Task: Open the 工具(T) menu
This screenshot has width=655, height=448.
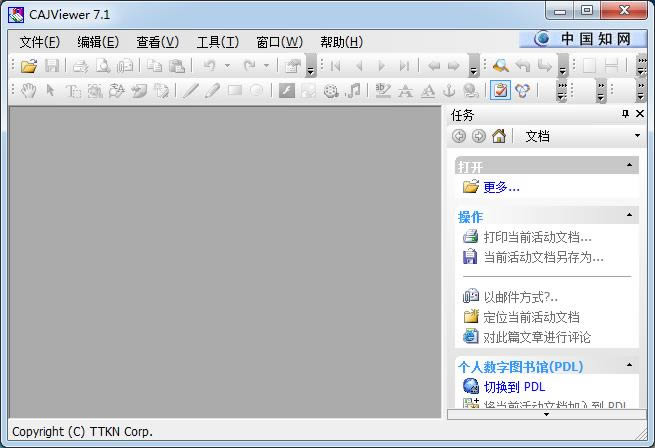Action: (x=218, y=42)
